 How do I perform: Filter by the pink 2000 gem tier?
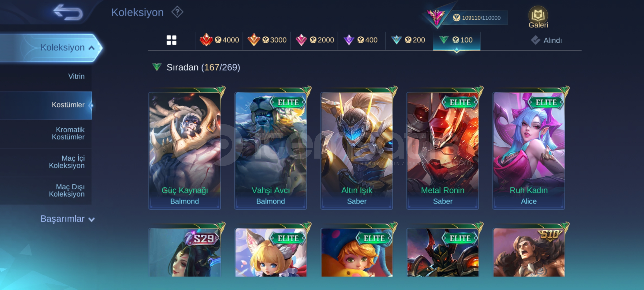click(315, 40)
